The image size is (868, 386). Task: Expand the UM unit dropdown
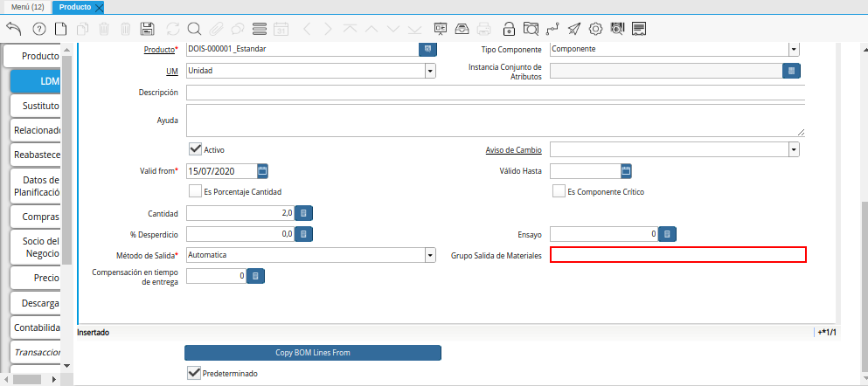coord(430,71)
